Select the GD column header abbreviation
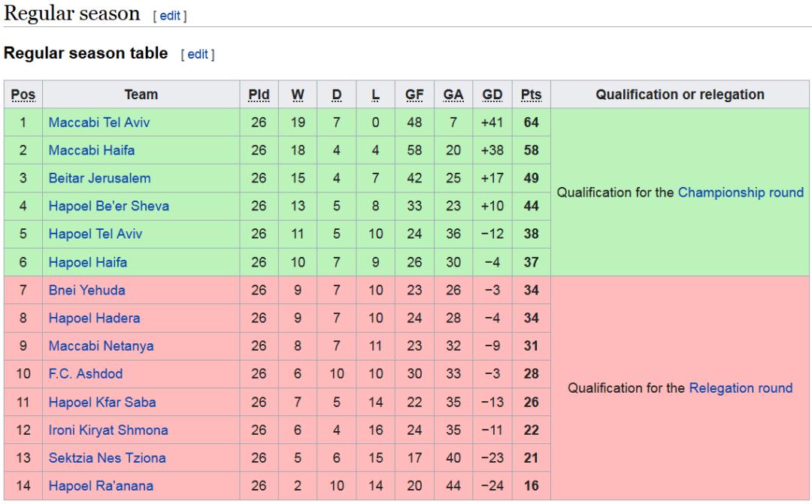Screen dimensions: 812x504 492,95
